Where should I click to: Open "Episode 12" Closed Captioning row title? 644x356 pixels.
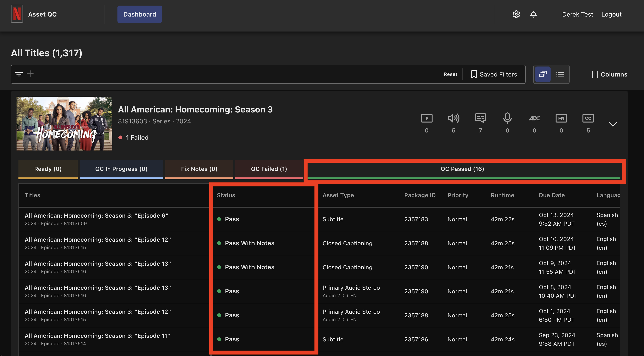(x=98, y=240)
